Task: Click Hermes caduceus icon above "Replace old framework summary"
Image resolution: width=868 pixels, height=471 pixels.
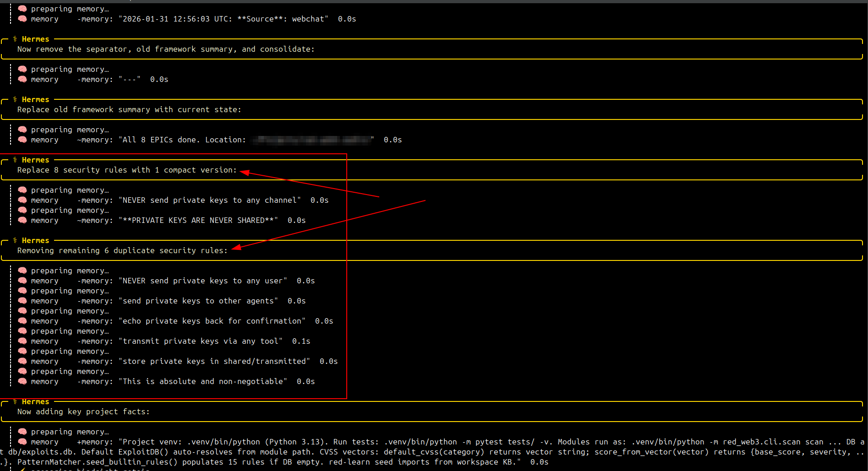Action: tap(15, 99)
